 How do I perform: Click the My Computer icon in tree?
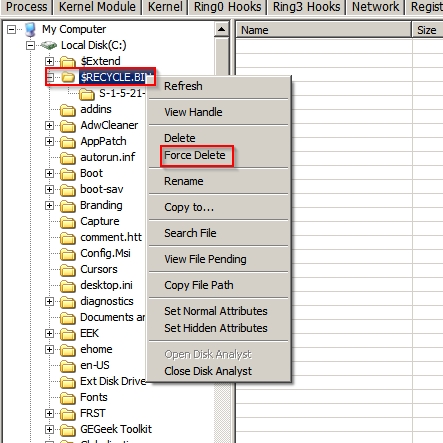(30, 30)
